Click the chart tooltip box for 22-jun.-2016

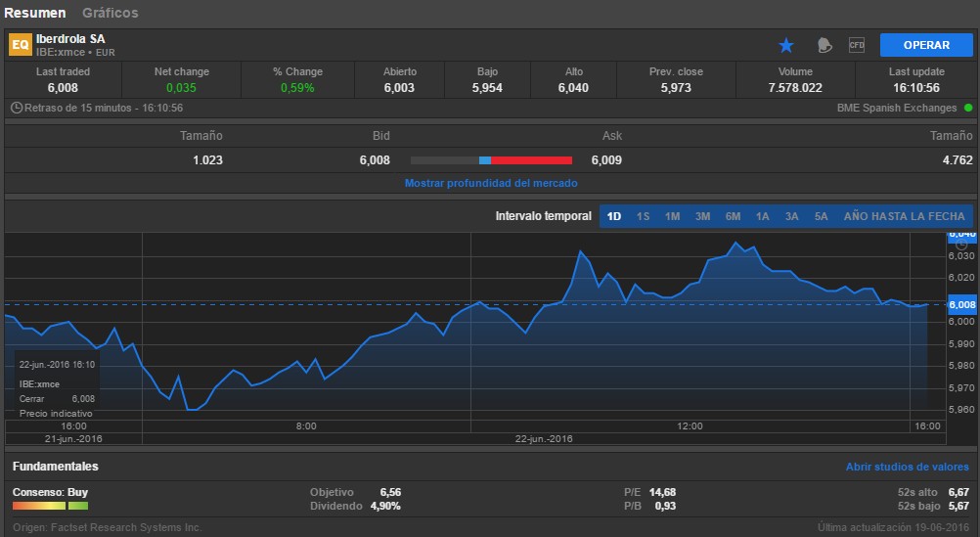coord(57,387)
